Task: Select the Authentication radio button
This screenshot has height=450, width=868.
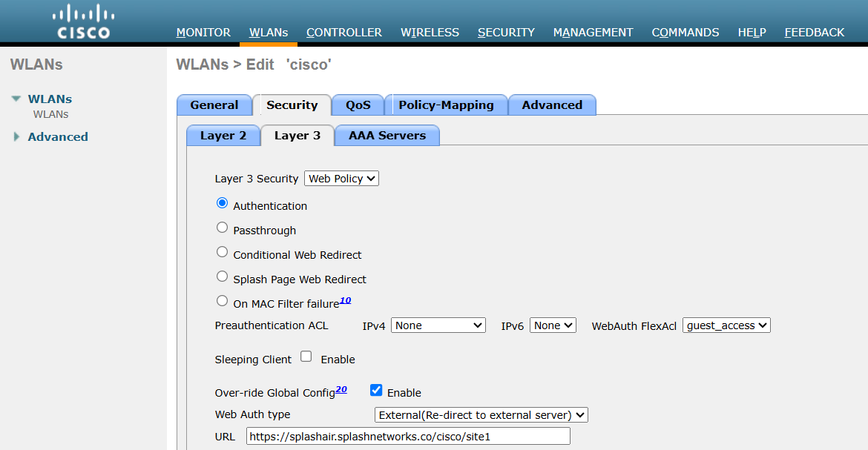Action: (x=222, y=203)
